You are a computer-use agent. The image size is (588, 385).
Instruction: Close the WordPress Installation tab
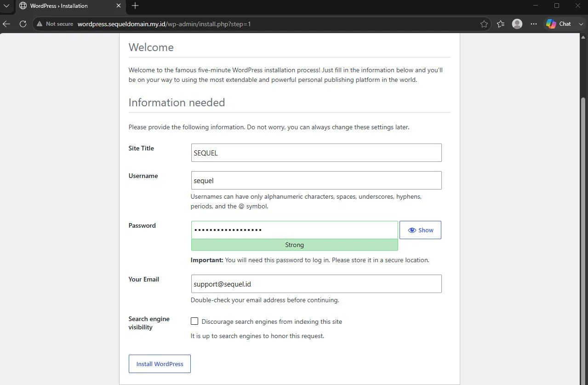pyautogui.click(x=119, y=6)
